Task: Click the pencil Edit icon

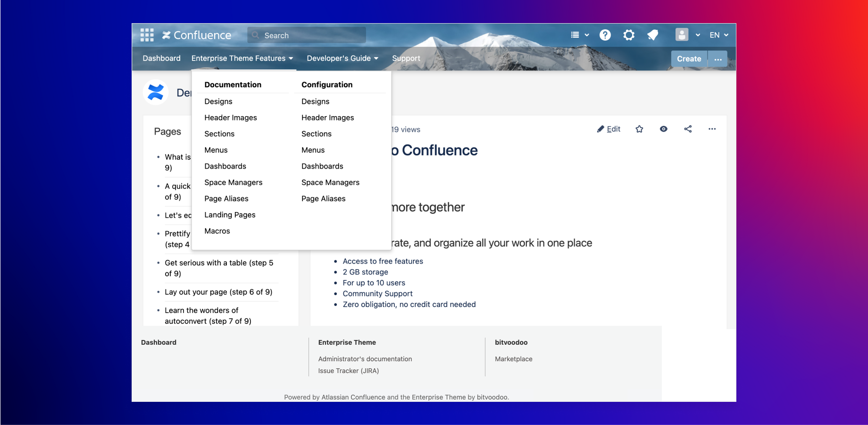Action: 601,129
